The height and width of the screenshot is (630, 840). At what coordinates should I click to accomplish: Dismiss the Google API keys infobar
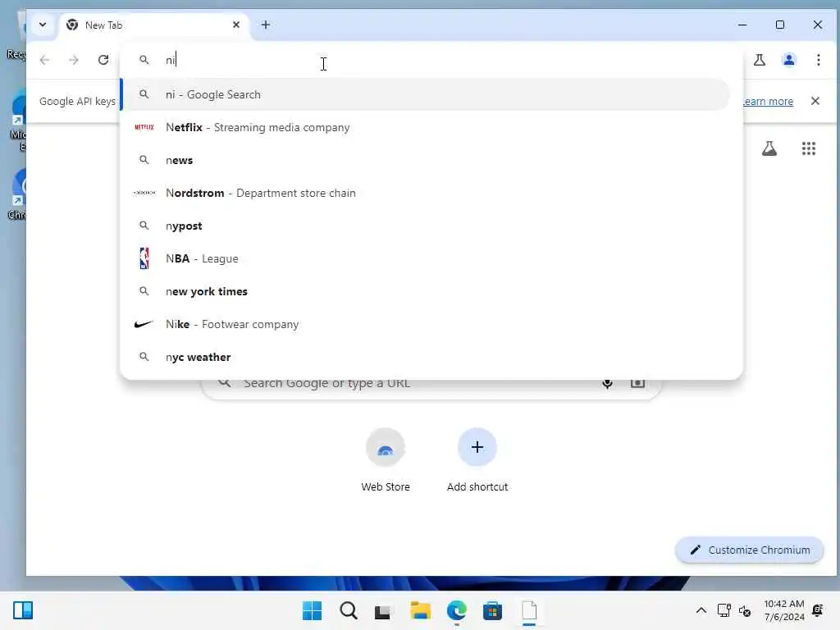(815, 101)
